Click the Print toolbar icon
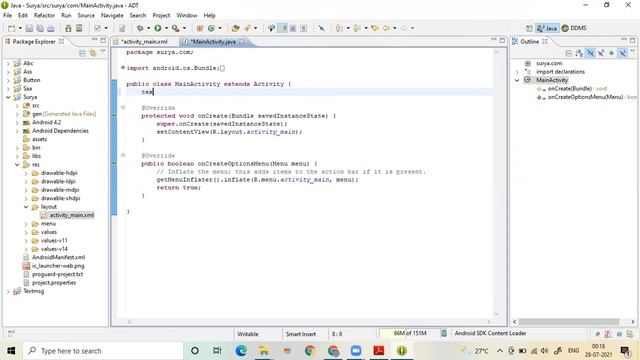 (x=51, y=28)
